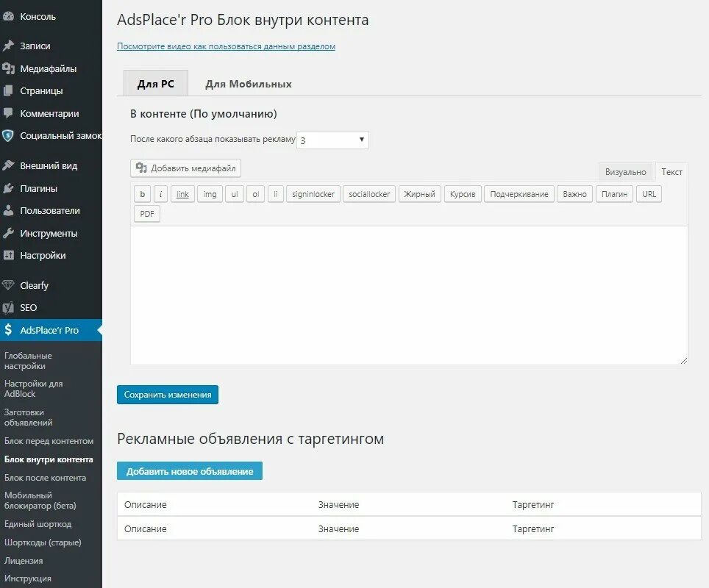Screen dimensions: 709x588
Task: Add ordered list with ol icon
Action: (255, 194)
